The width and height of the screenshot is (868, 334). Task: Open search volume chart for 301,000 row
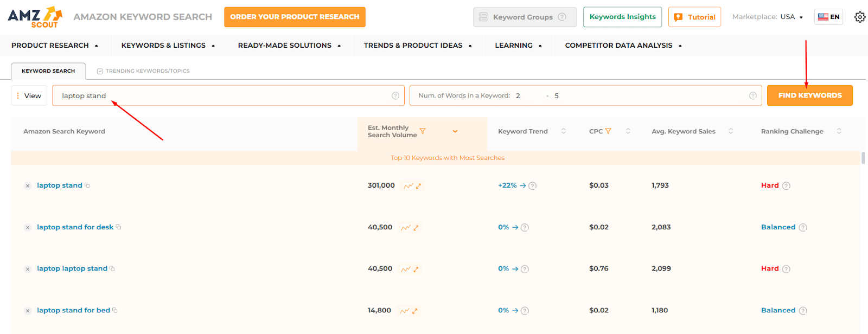(x=408, y=186)
